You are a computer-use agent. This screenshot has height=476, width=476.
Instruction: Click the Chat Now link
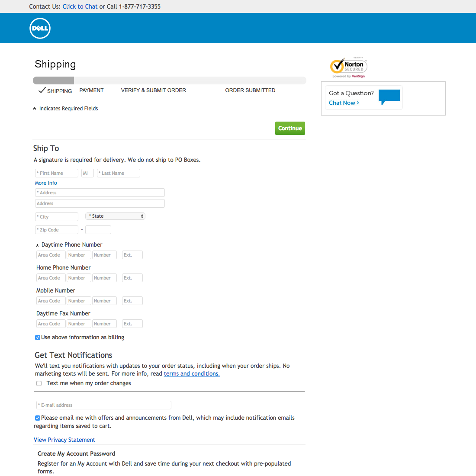coord(344,103)
